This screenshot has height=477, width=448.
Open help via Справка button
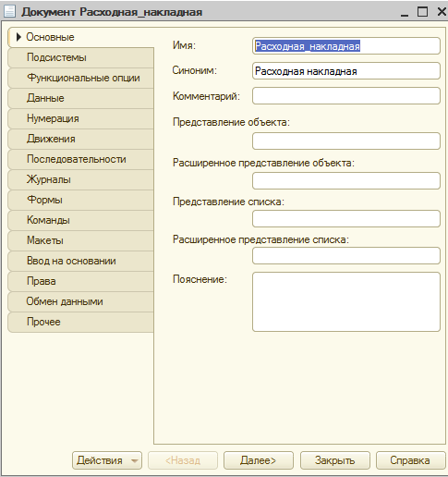coord(410,460)
